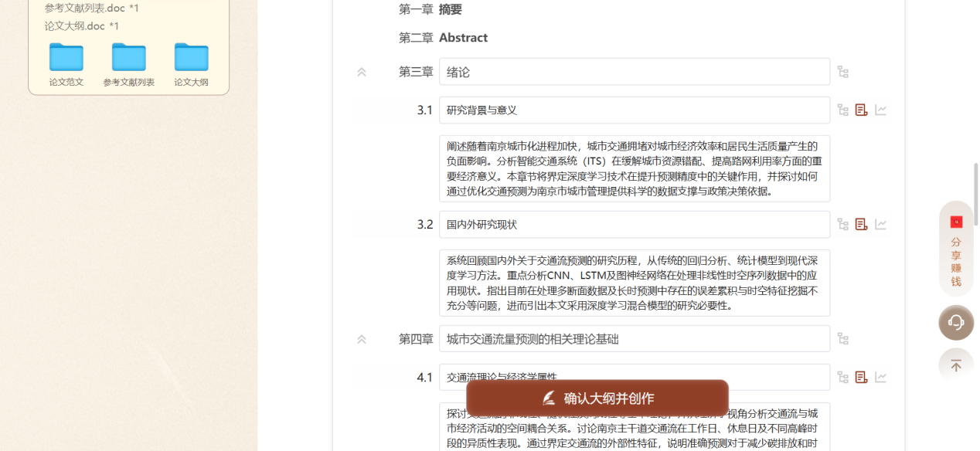Viewport: 980px width, 451px height.
Task: Edit the 城市交通流量预测的相关理论基础 title field
Action: [635, 339]
